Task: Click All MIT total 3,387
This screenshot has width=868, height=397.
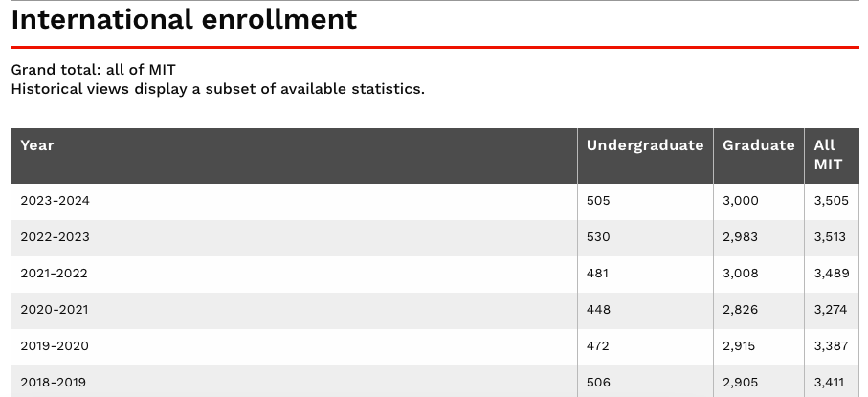Action: coord(830,346)
